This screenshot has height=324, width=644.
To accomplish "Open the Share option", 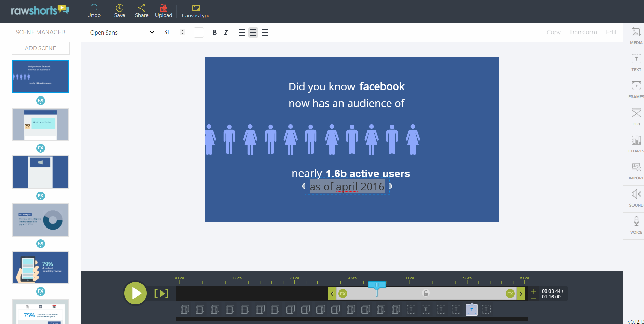I will pos(142,11).
